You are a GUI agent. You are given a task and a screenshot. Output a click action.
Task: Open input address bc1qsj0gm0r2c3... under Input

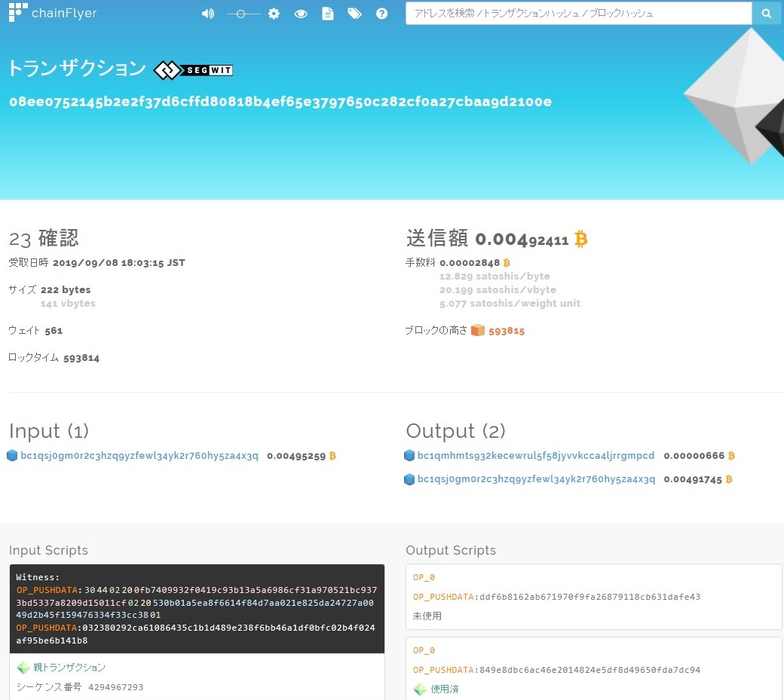[x=139, y=456]
